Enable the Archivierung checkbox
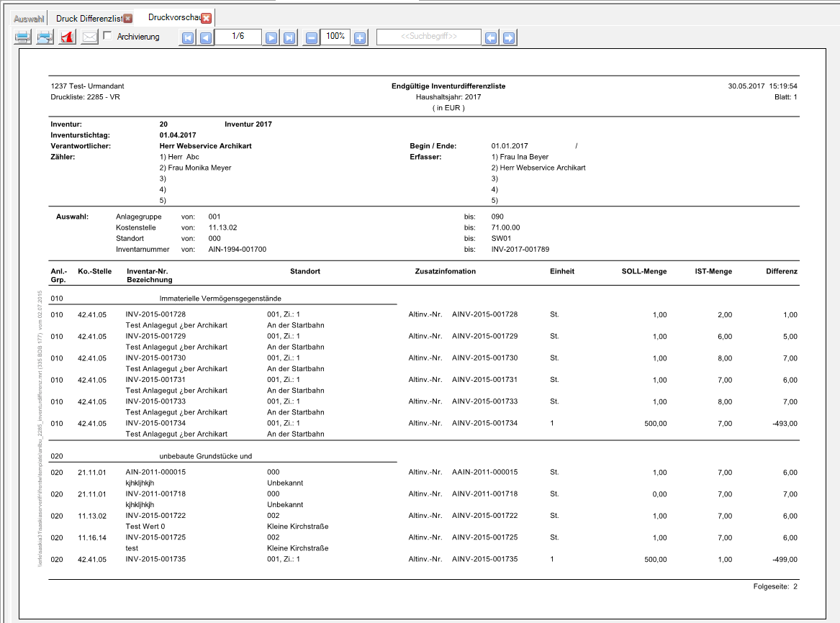Viewport: 840px width, 623px height. point(107,36)
